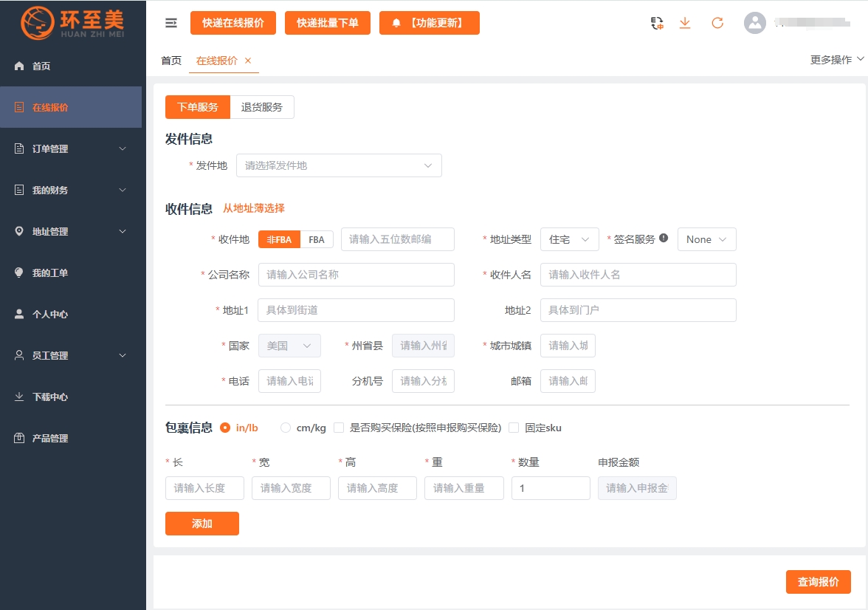Viewport: 868px width, 610px height.
Task: Click the 从地址薄选择 link
Action: click(x=254, y=208)
